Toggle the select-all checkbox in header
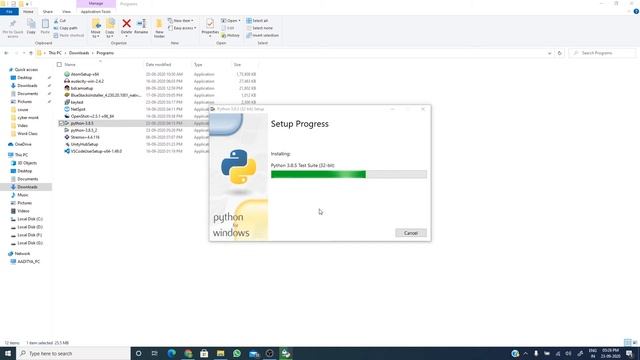 point(59,64)
